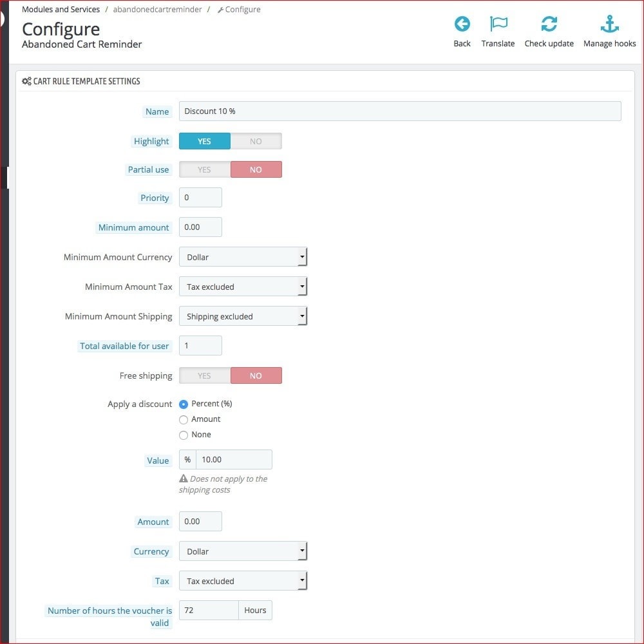This screenshot has height=644, width=644.
Task: Click the Amount input field
Action: coord(200,522)
